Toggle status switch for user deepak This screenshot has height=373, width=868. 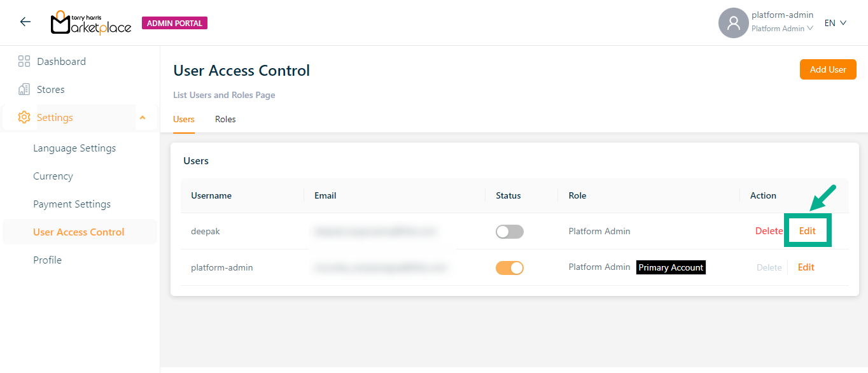510,232
